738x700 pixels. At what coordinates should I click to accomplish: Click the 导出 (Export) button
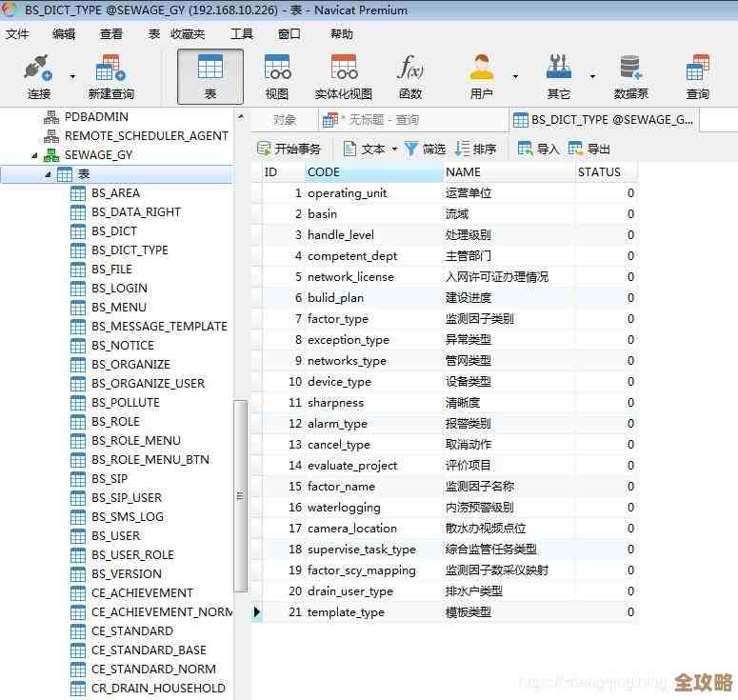click(588, 150)
